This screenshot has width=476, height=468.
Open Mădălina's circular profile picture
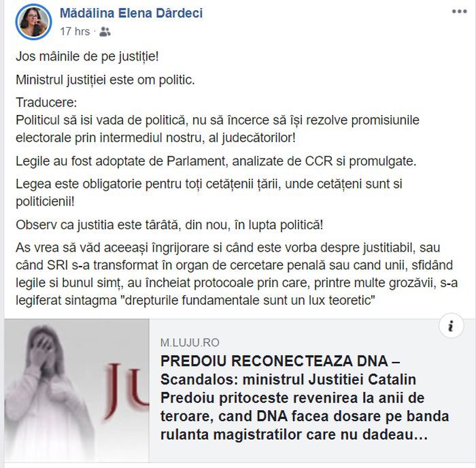coord(34,22)
